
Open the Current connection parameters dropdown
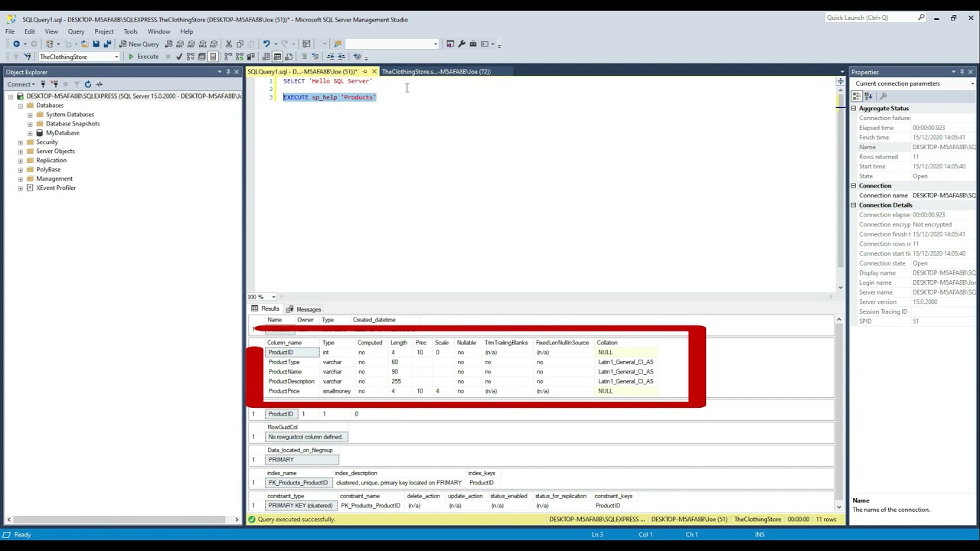pyautogui.click(x=971, y=83)
